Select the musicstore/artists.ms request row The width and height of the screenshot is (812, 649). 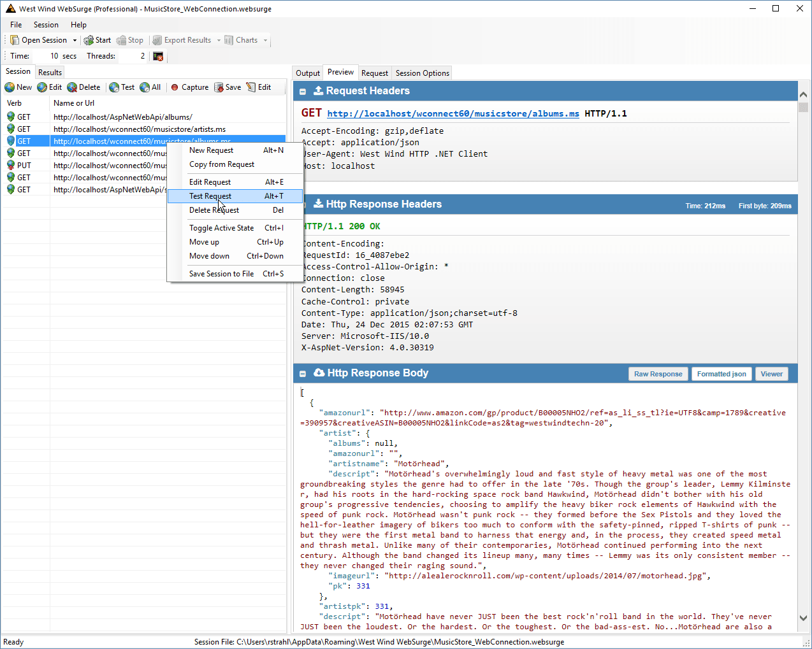click(145, 129)
